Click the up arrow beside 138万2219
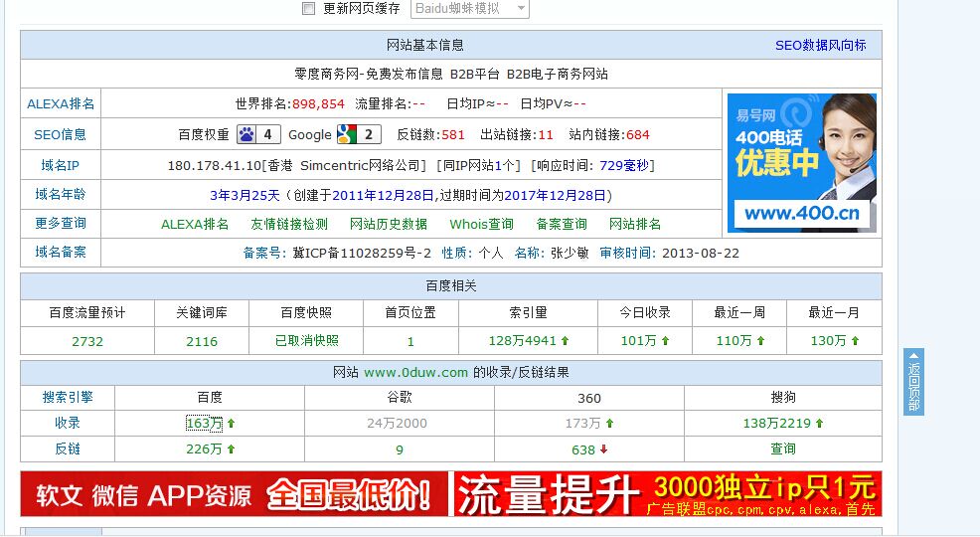The height and width of the screenshot is (537, 980). (x=819, y=424)
